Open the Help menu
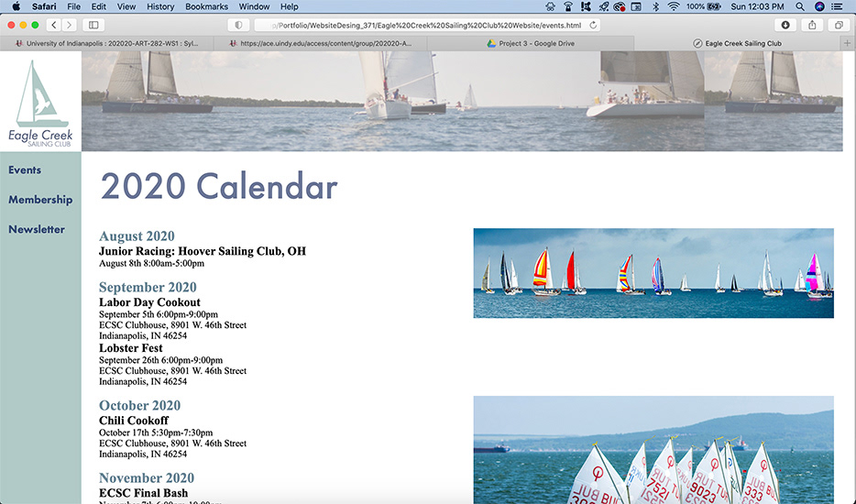Image resolution: width=856 pixels, height=504 pixels. click(290, 6)
